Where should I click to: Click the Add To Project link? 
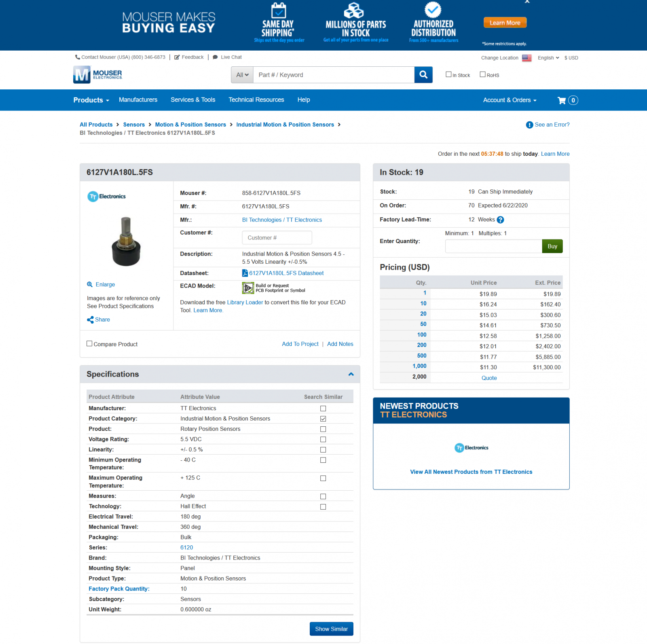tap(300, 344)
